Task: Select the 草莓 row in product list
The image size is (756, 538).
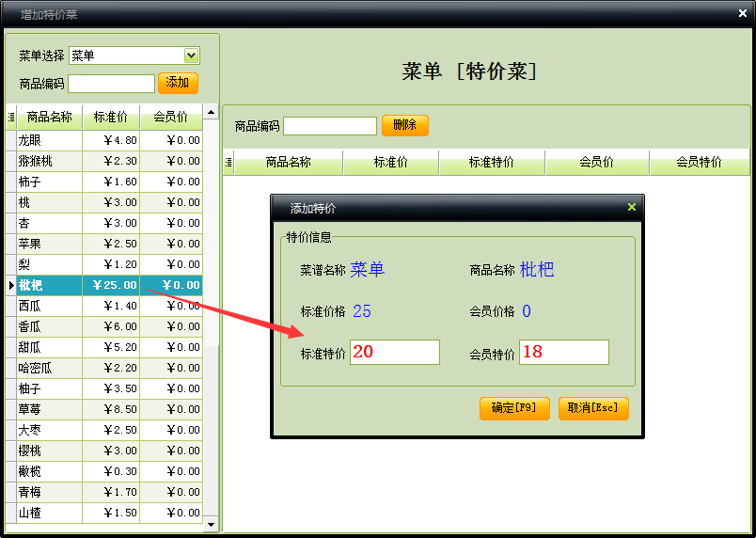Action: pyautogui.click(x=49, y=409)
